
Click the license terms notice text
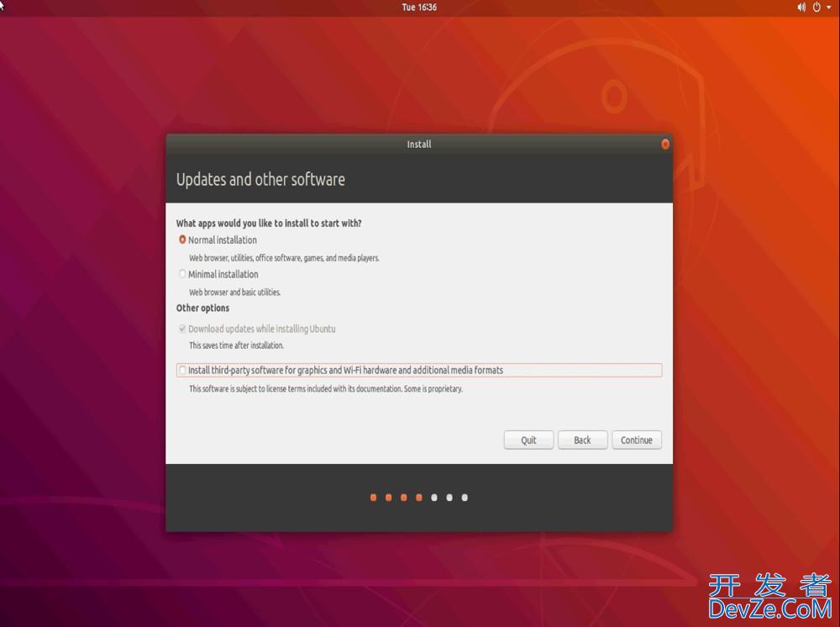pyautogui.click(x=326, y=388)
